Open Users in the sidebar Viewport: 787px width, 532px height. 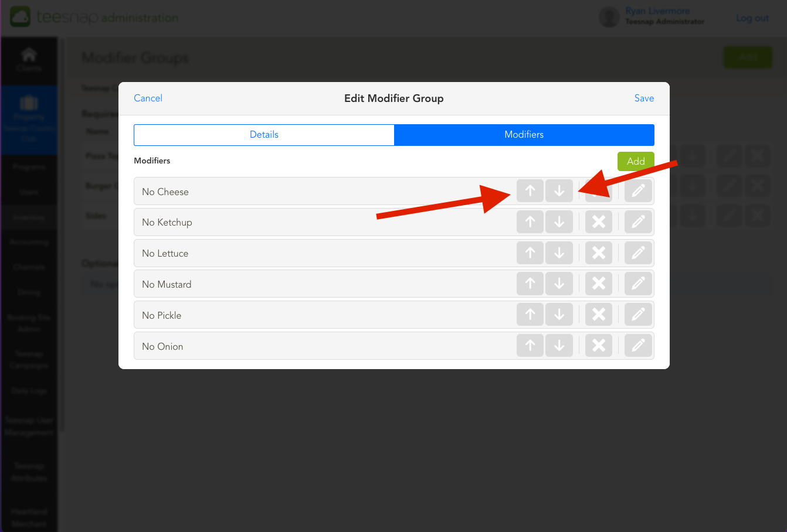click(29, 192)
